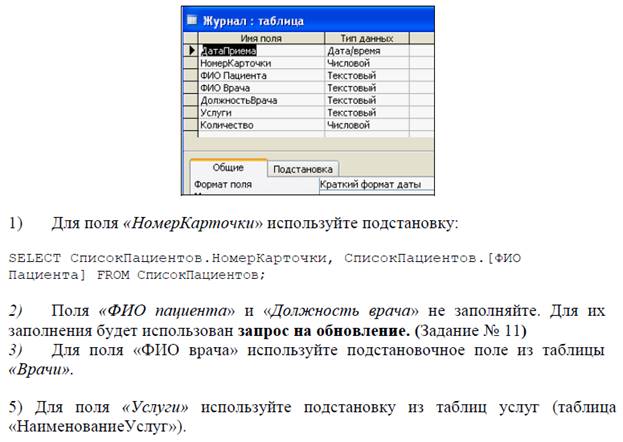Click Текстовый data type for ФИО Пациента
The width and height of the screenshot is (623, 442).
click(x=367, y=75)
